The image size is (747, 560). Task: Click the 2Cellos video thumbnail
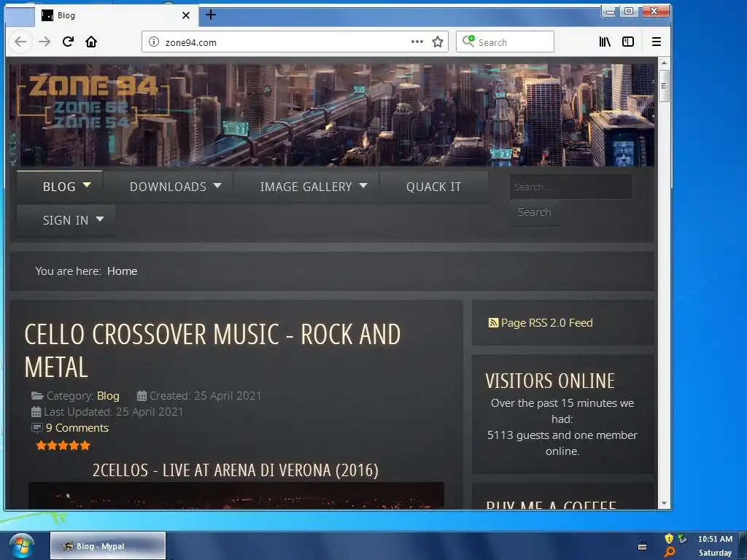coord(236,495)
